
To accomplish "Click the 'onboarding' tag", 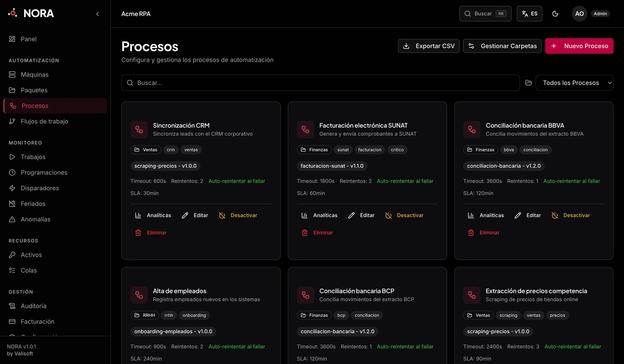I will [x=194, y=315].
